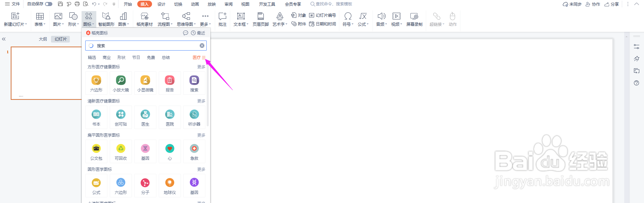Screen dimensions: 644x203
Task: Open the 文件 file menu
Action: pos(12,4)
